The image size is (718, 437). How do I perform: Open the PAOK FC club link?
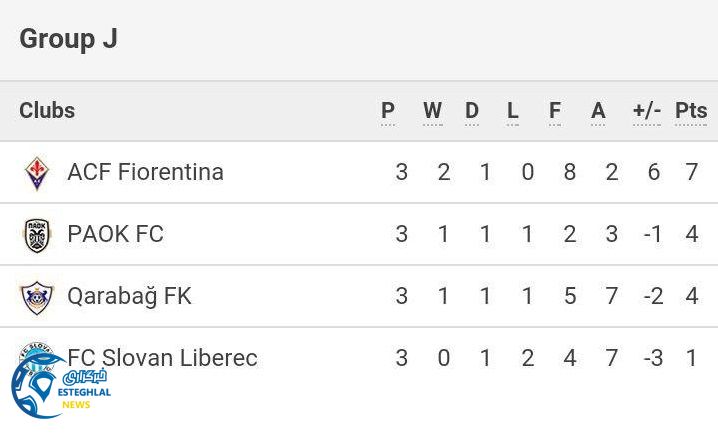pyautogui.click(x=115, y=234)
